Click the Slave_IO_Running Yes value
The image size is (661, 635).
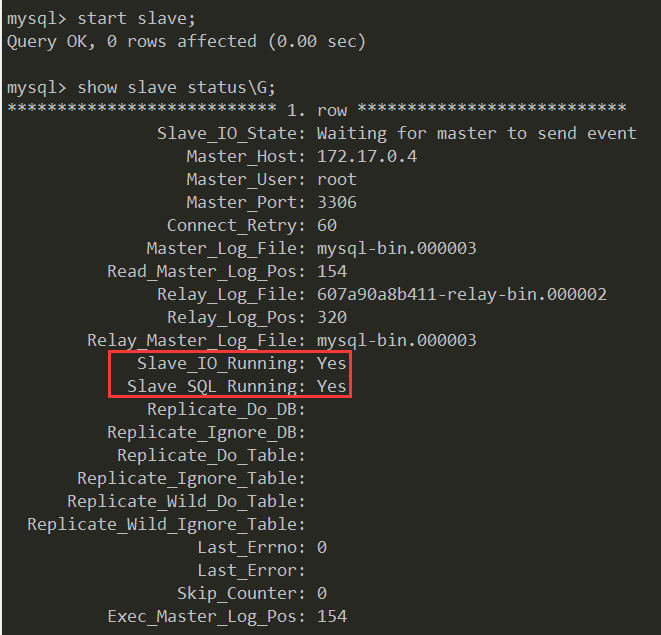(x=332, y=363)
